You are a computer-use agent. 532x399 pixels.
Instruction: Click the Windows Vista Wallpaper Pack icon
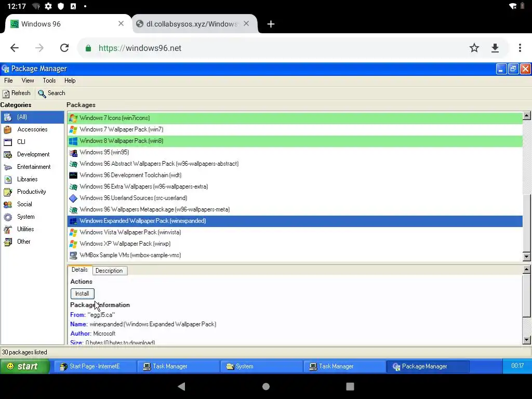pos(73,232)
